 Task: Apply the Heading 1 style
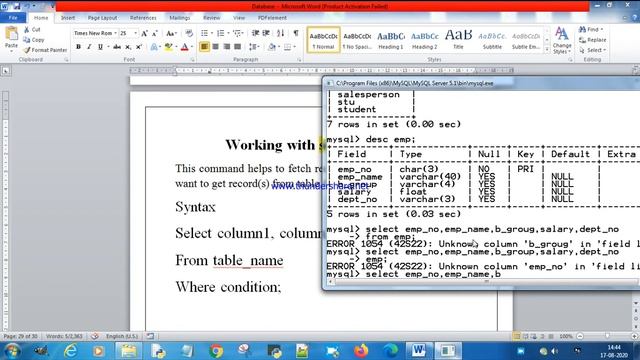pyautogui.click(x=391, y=40)
